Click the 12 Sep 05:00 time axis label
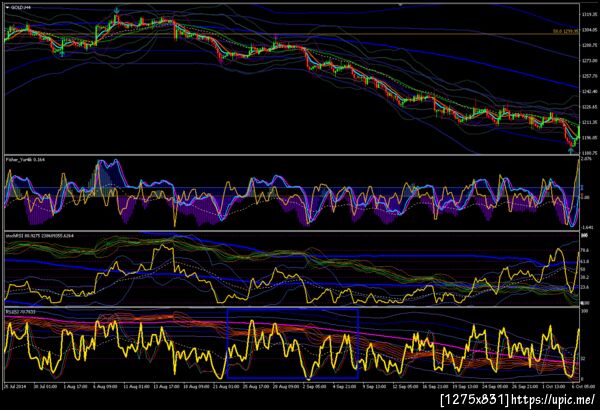This screenshot has width=600, height=410. [x=405, y=387]
